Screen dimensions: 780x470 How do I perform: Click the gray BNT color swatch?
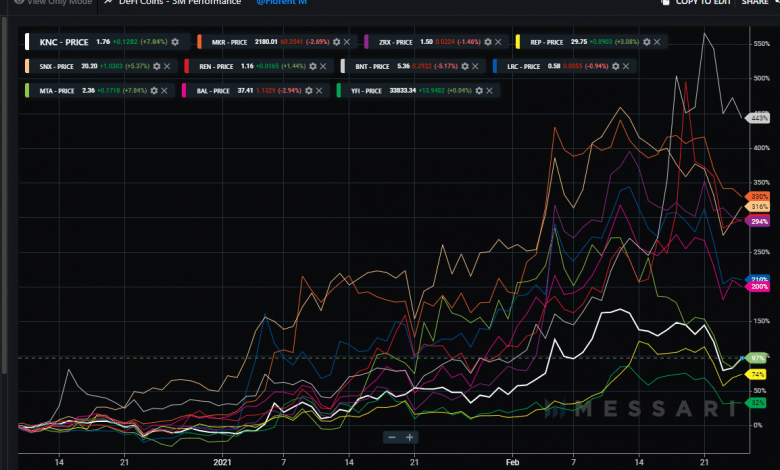[x=343, y=66]
